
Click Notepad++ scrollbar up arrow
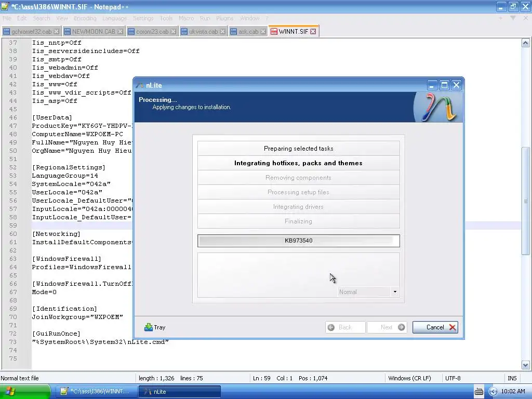(x=525, y=43)
